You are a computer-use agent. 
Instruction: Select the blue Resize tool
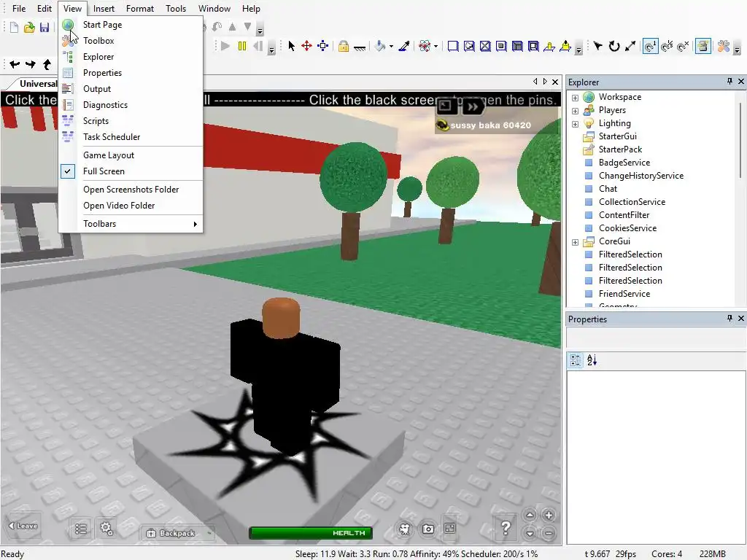323,46
